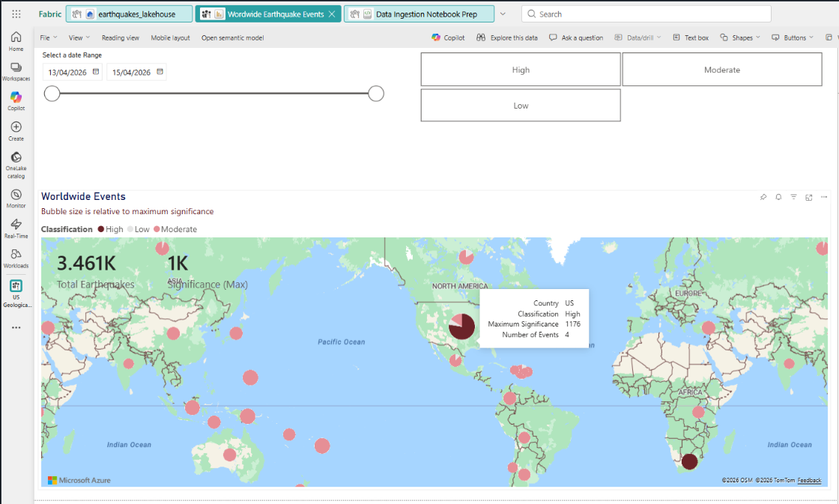The width and height of the screenshot is (839, 504).
Task: Edit the end date 15/04/2026 field
Action: pos(132,72)
